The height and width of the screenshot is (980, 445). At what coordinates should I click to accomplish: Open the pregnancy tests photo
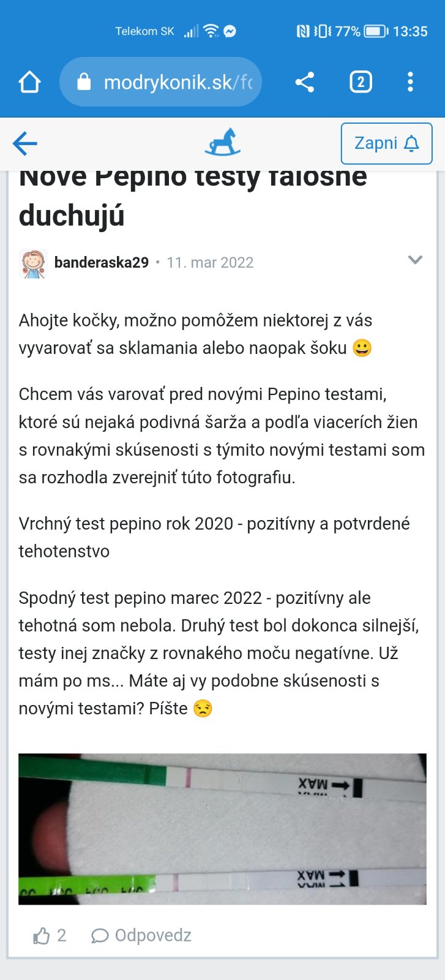222,829
